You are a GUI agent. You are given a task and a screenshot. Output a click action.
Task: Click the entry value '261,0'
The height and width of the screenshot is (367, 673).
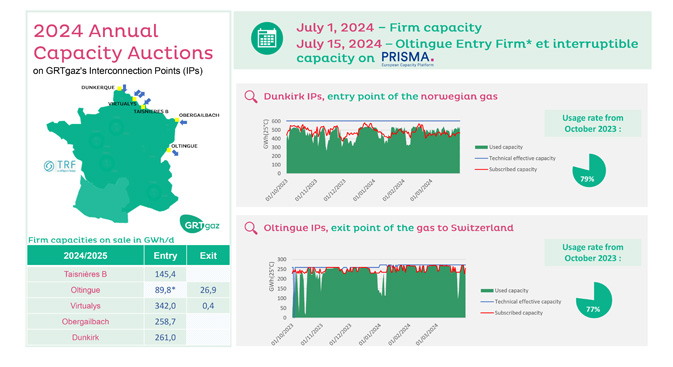165,338
